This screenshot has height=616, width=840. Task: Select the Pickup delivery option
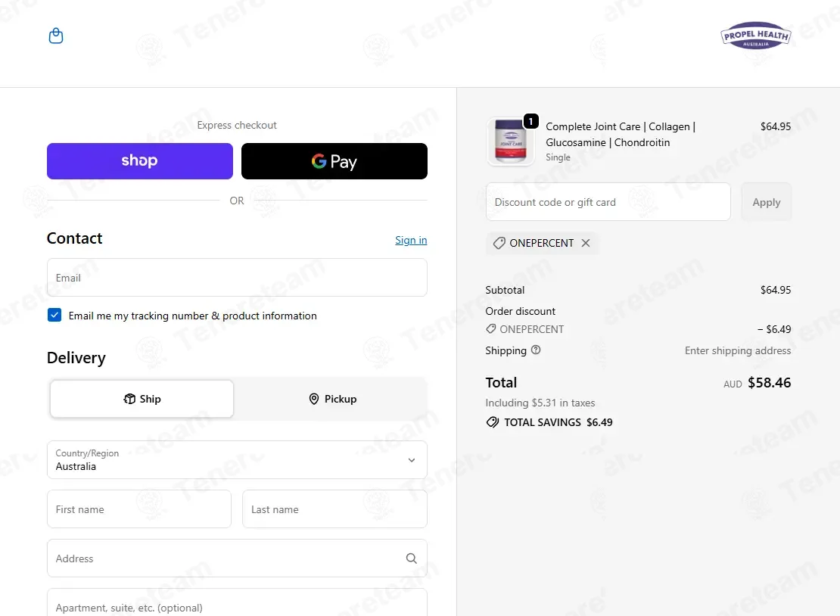(332, 399)
